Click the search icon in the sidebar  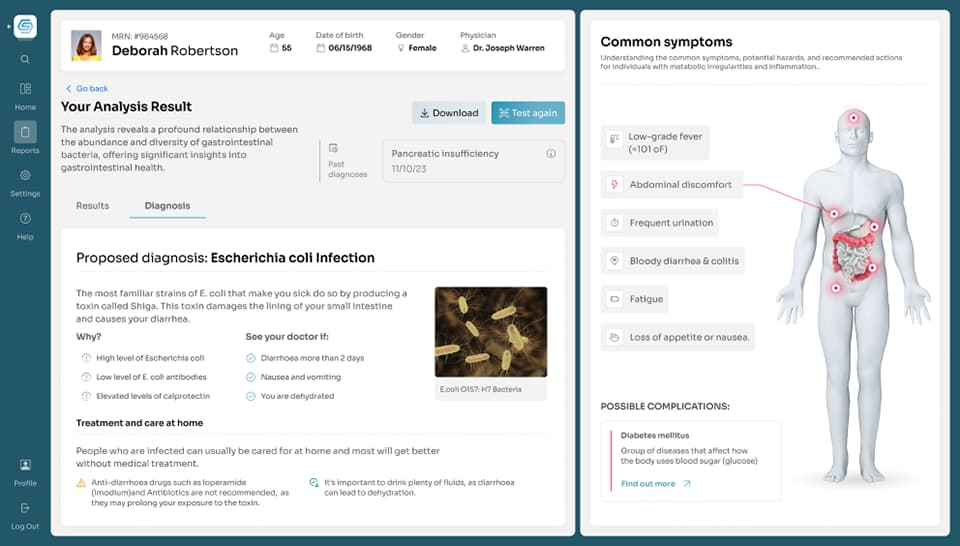pos(25,60)
